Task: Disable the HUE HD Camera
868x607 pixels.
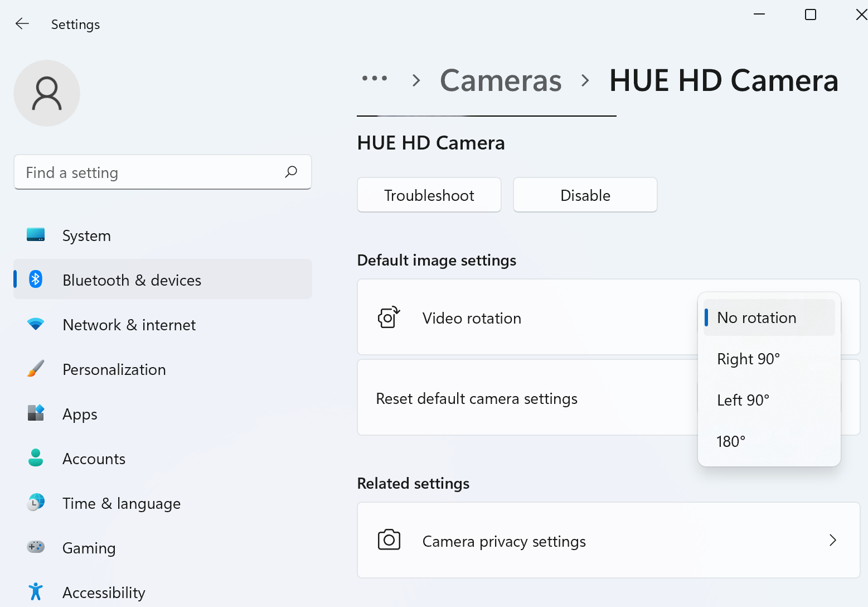Action: tap(585, 195)
